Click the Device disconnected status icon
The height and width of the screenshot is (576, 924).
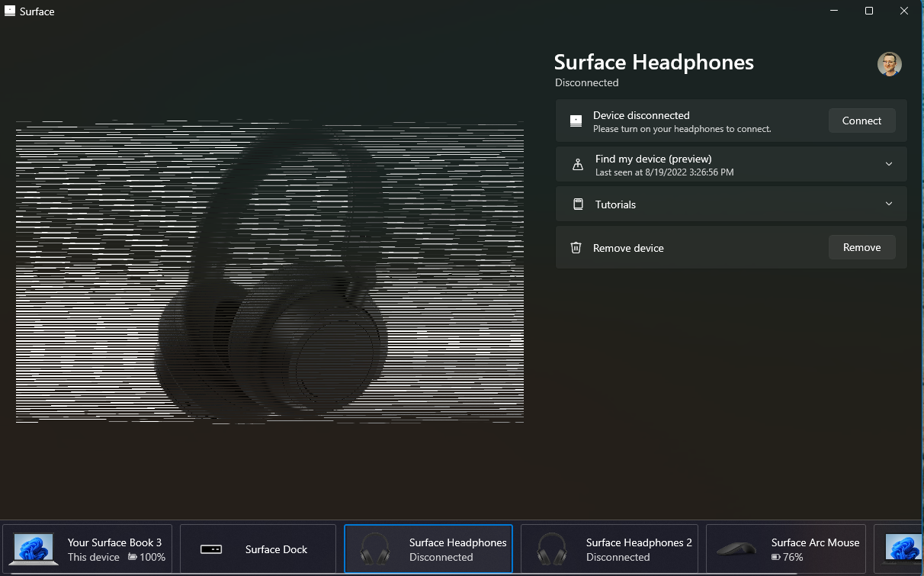[576, 121]
